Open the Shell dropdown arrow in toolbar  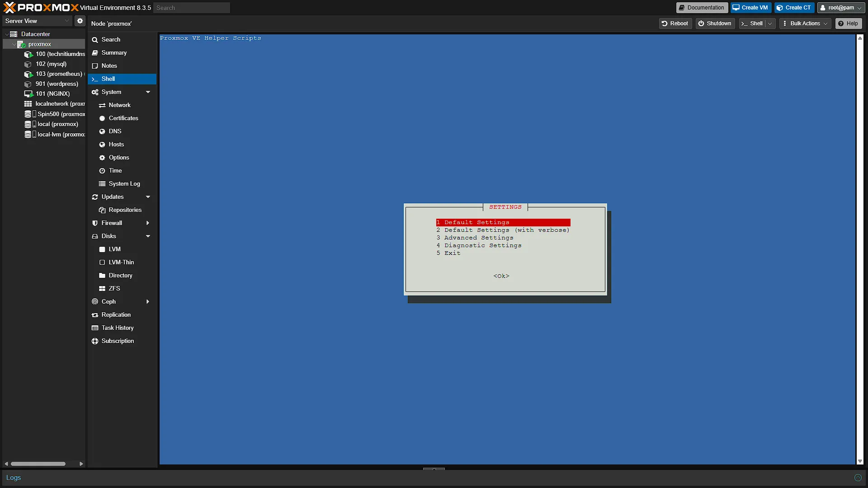coord(770,23)
